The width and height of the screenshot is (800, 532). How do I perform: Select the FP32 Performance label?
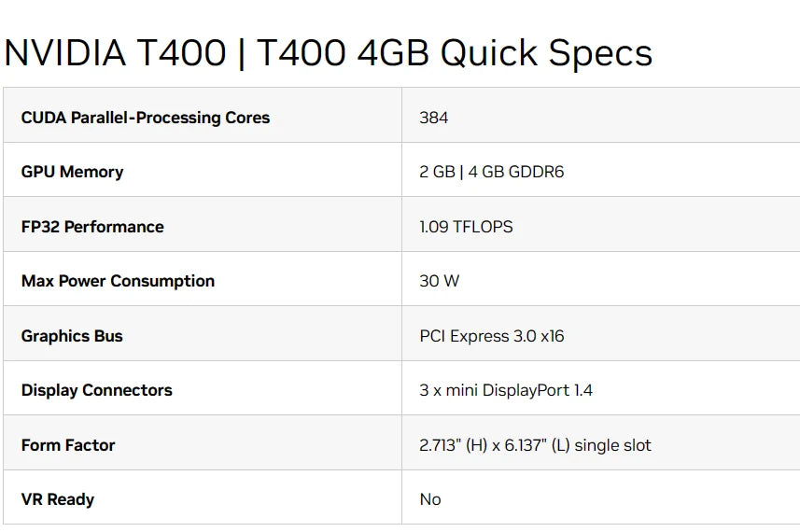(x=92, y=227)
